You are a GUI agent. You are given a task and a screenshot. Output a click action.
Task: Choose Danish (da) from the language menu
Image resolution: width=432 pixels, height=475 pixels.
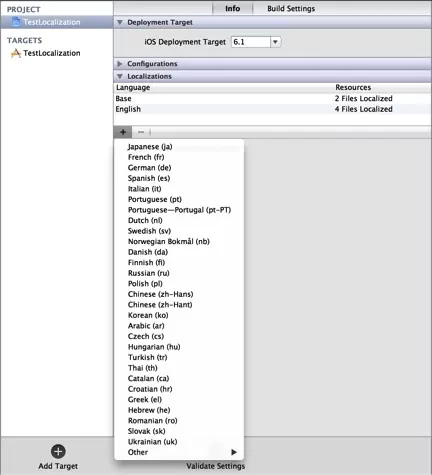(179, 252)
